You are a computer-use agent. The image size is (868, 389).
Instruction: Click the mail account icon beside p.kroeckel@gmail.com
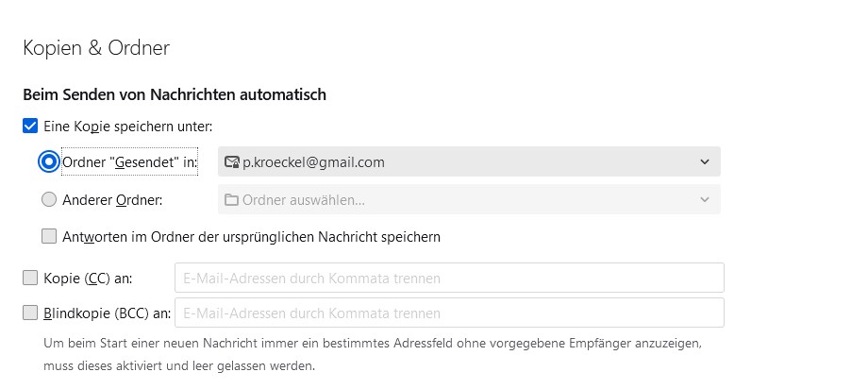click(231, 162)
